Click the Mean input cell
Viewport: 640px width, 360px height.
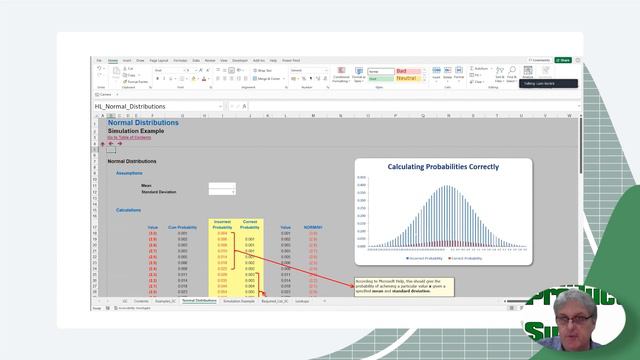point(222,185)
